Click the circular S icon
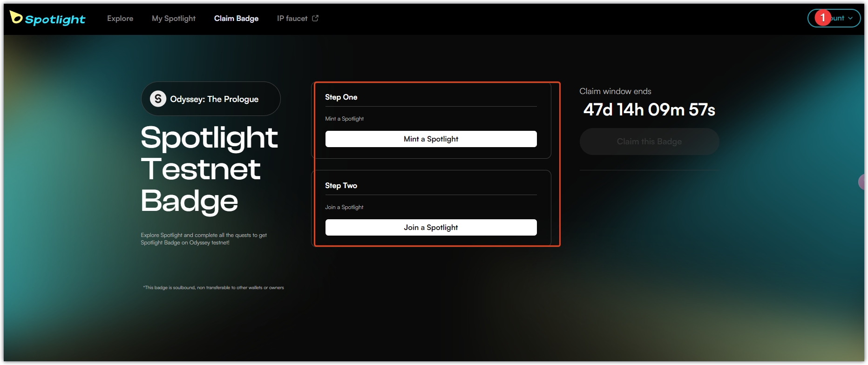The width and height of the screenshot is (868, 365). point(158,99)
